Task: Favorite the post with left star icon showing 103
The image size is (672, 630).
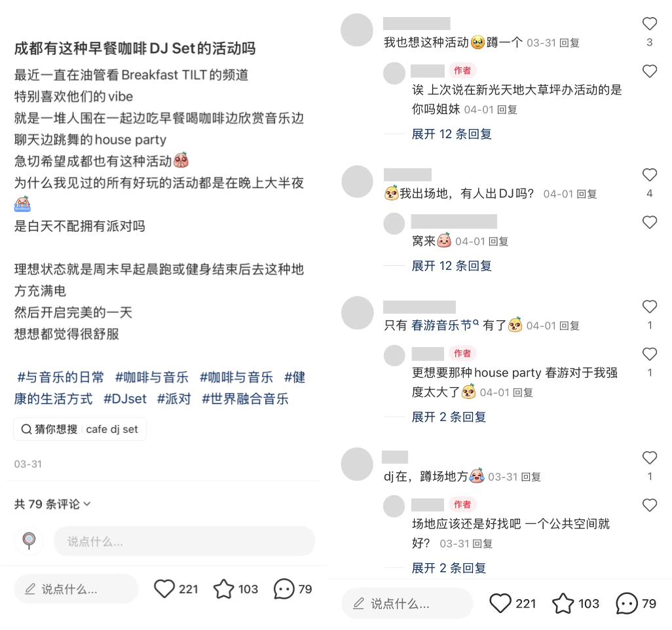Action: point(224,589)
